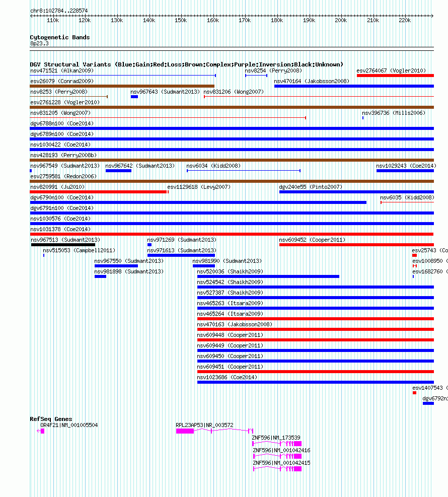Click nsv527387 (Shaikh2009) label
Image resolution: width=448 pixels, height=497 pixels.
[x=230, y=293]
